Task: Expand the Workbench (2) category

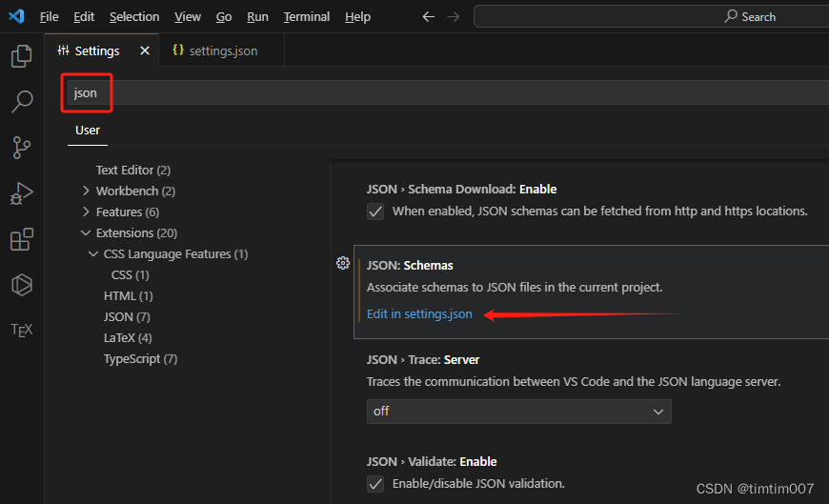Action: (x=86, y=191)
